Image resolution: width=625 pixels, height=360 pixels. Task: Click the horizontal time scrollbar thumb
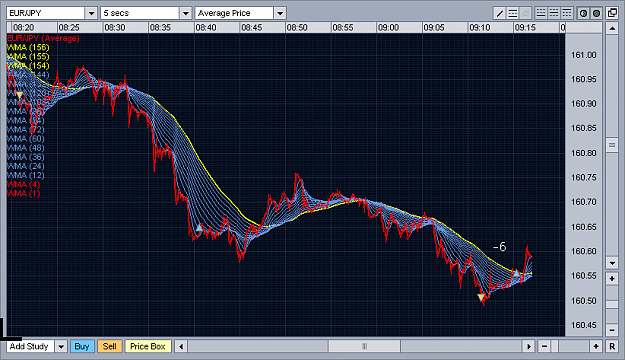click(364, 346)
